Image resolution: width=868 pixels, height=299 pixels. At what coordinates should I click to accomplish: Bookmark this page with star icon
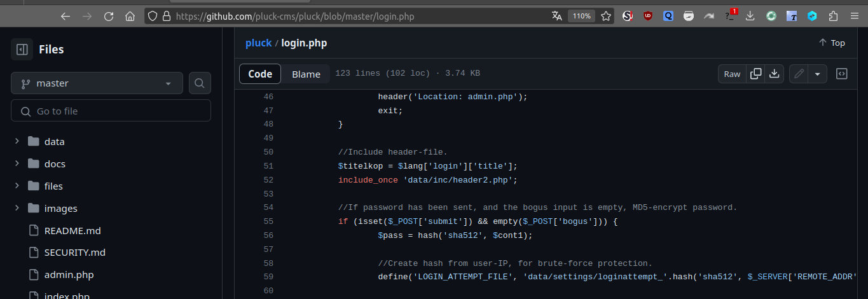point(606,16)
